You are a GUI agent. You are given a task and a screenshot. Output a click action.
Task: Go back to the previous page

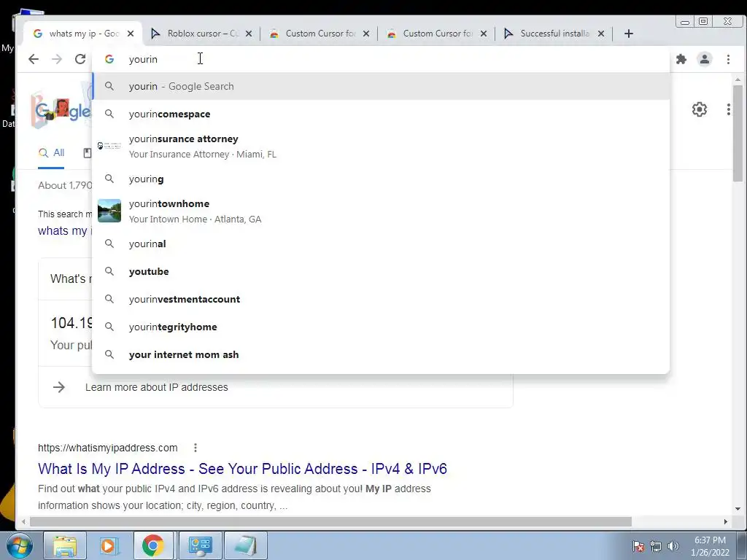(34, 59)
